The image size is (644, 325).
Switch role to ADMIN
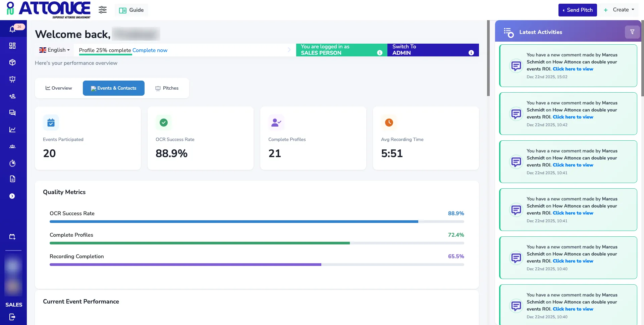pyautogui.click(x=433, y=50)
